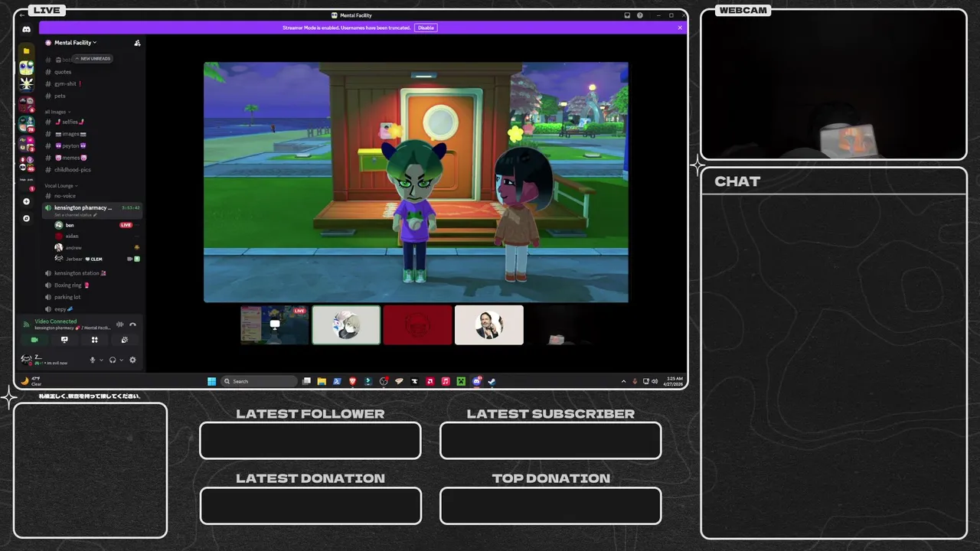
Task: Jump to NEW UNREADS pill
Action: [93, 59]
